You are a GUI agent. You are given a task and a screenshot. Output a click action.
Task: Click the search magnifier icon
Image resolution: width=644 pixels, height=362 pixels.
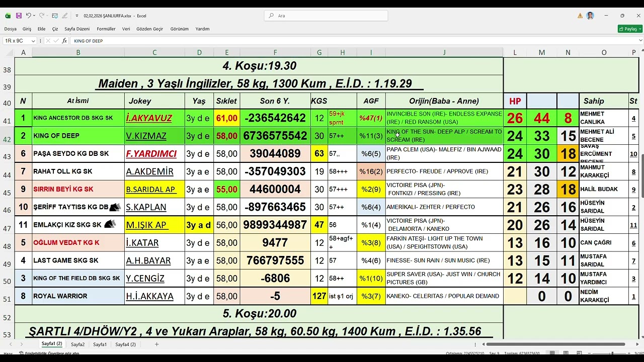[272, 16]
